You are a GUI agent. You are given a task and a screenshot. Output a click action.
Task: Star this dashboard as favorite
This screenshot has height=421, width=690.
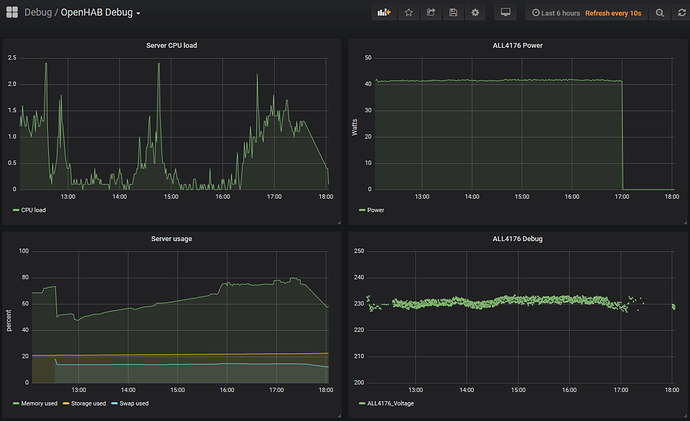tap(408, 13)
